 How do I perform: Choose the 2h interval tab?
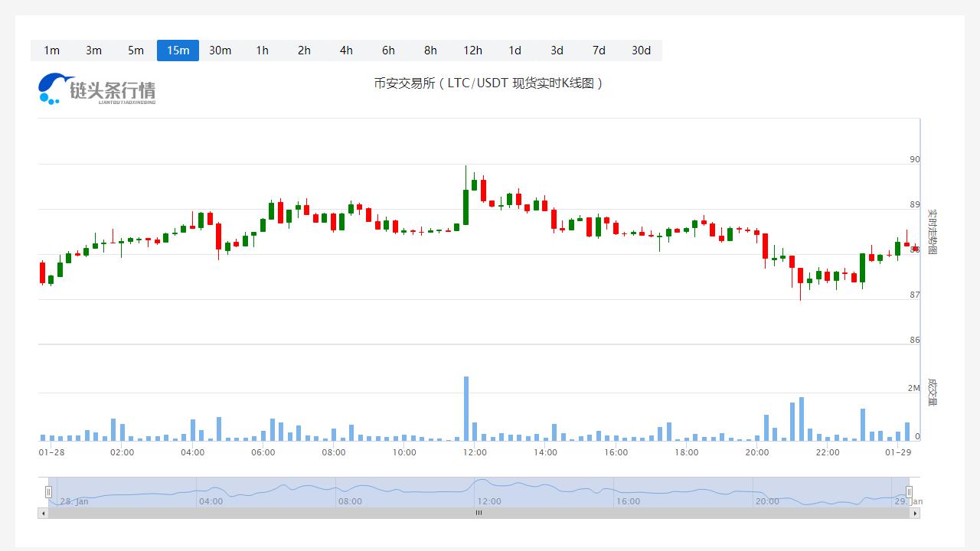coord(304,51)
